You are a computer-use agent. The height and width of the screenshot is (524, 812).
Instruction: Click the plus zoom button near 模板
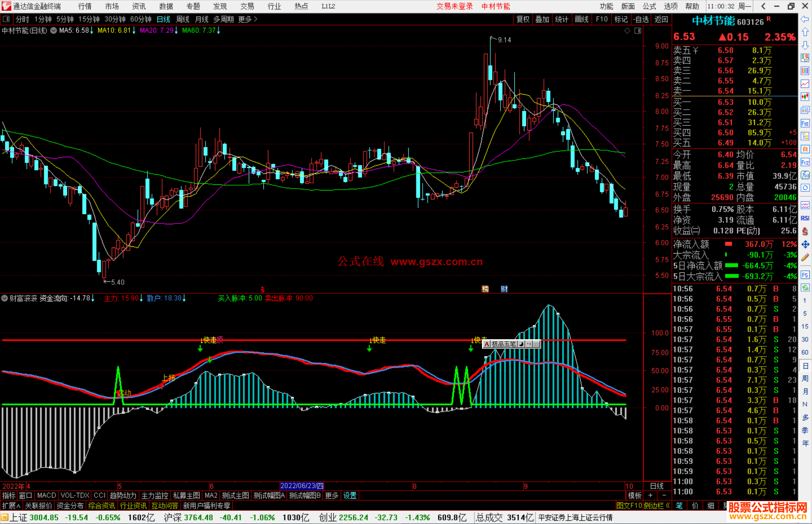pyautogui.click(x=650, y=495)
